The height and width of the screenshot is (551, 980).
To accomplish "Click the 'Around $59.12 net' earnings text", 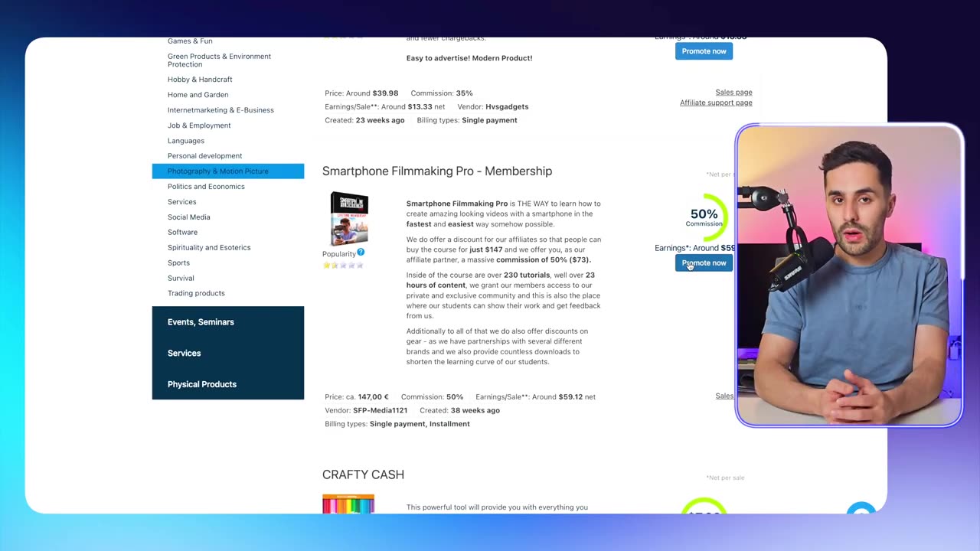I will coord(566,397).
